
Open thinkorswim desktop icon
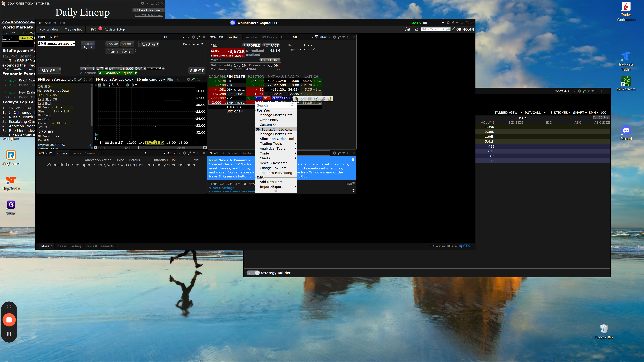626,83
